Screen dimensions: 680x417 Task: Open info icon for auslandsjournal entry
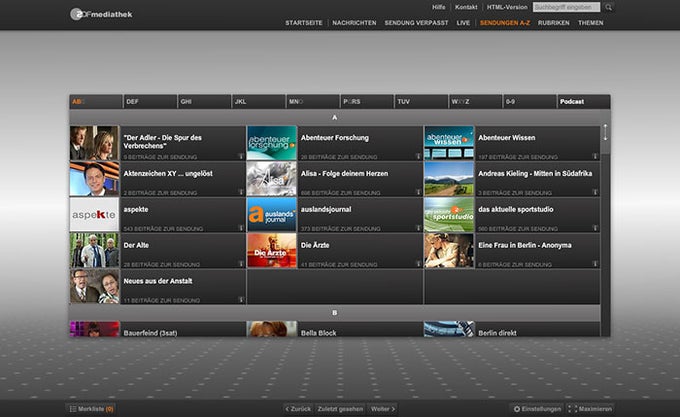tap(418, 228)
